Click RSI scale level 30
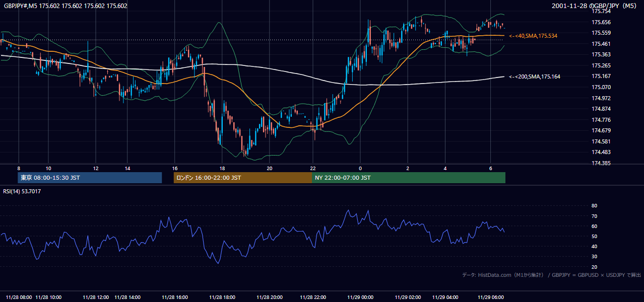The image size is (644, 302). (x=594, y=256)
